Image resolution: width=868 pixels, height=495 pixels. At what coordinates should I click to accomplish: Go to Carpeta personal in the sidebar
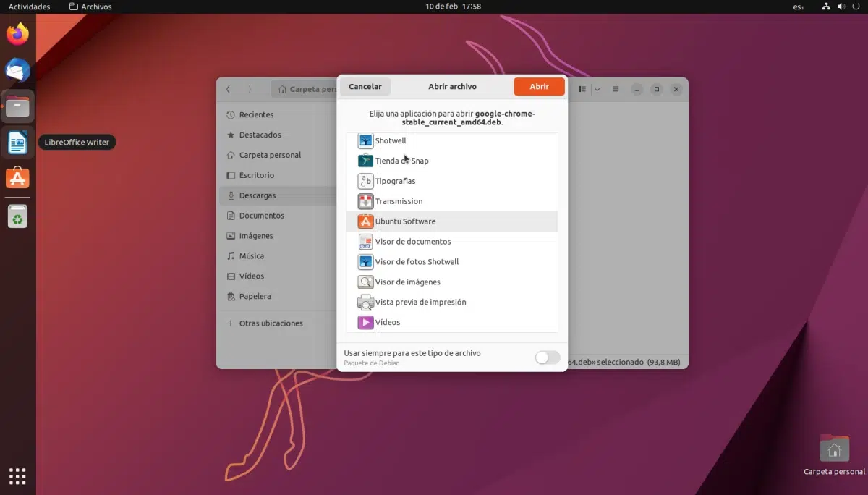click(276, 155)
